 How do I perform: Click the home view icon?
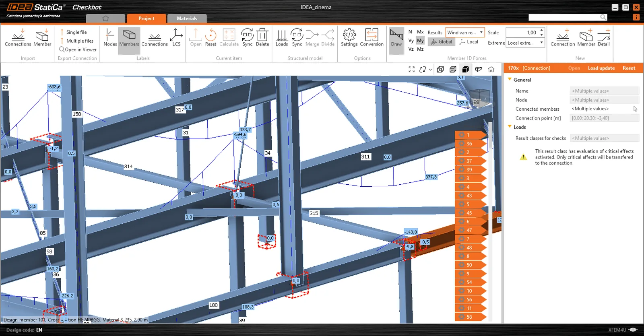pyautogui.click(x=491, y=69)
